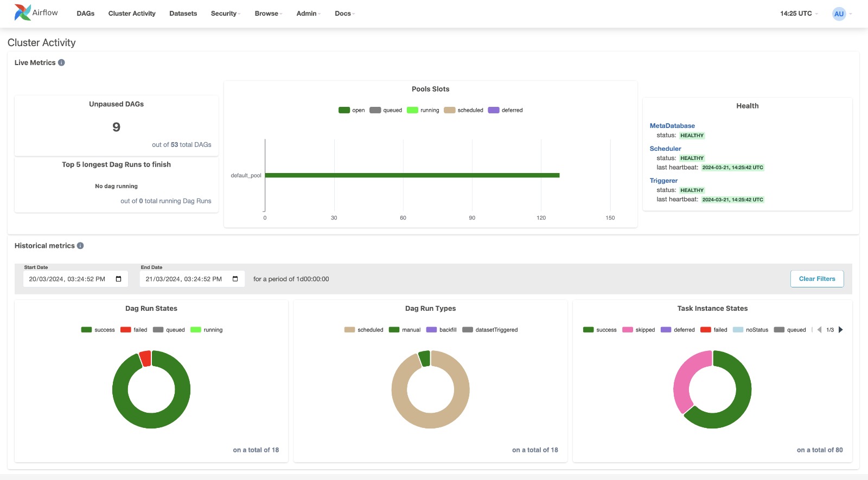
Task: Go to next Task Instance legend page
Action: (841, 330)
